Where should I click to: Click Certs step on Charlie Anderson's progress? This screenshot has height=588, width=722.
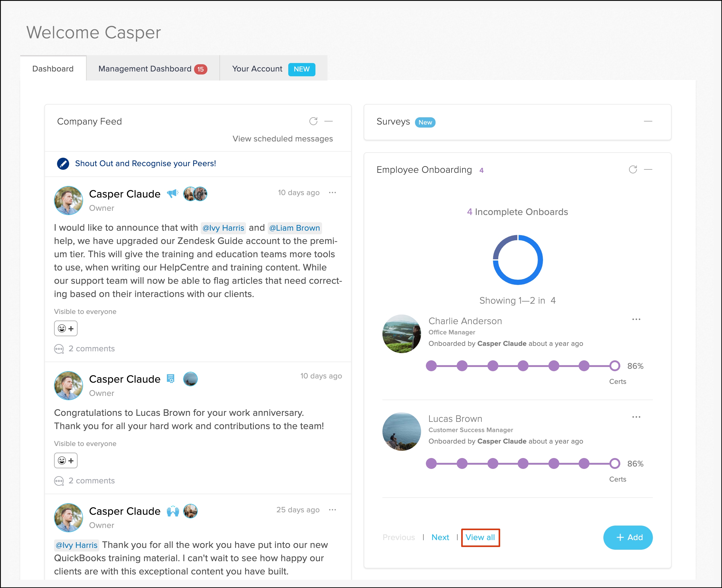pos(614,366)
